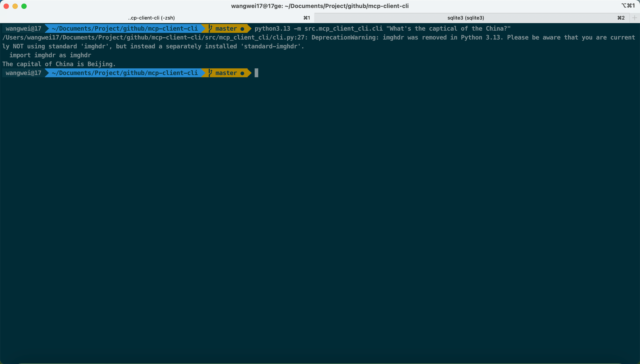The height and width of the screenshot is (364, 640).
Task: Click the red close window button
Action: click(6, 6)
